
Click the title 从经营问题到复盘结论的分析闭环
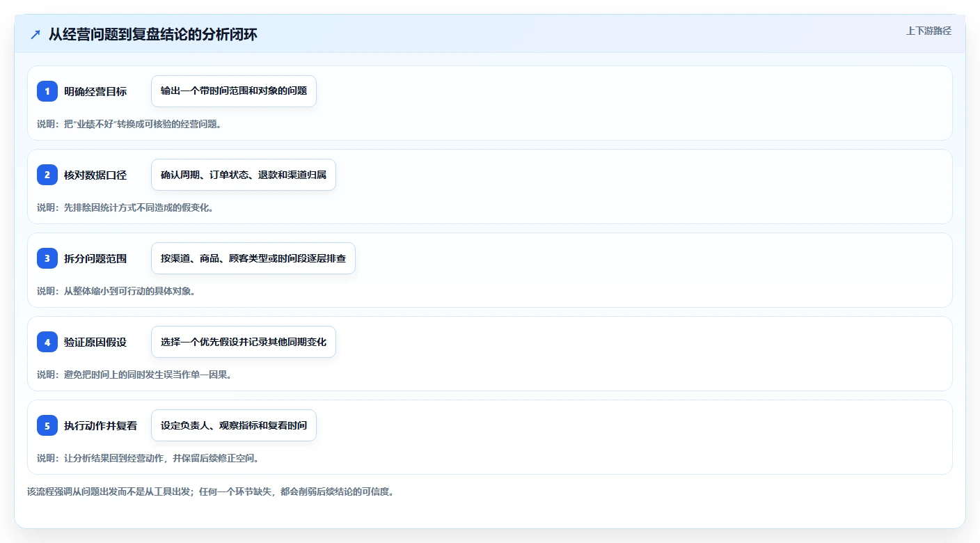point(152,34)
